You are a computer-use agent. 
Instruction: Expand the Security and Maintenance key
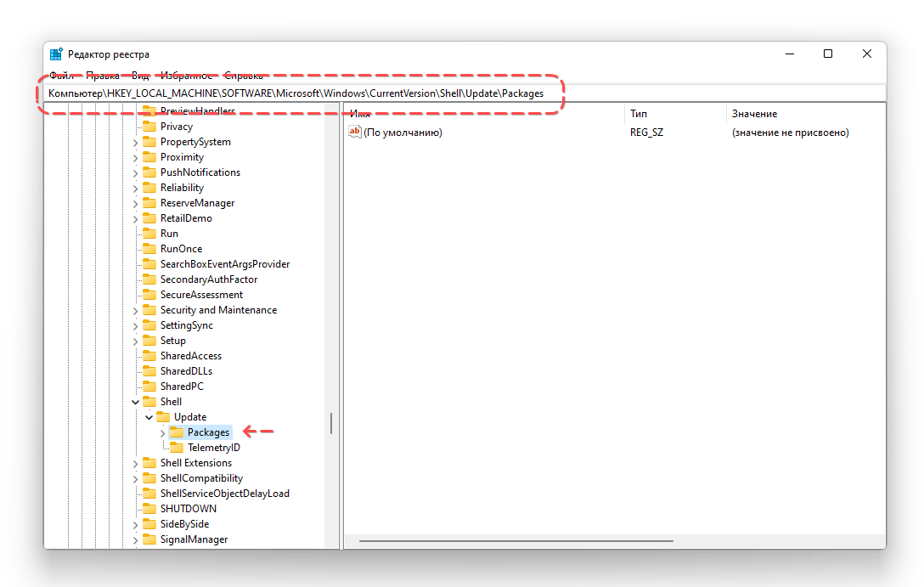click(x=136, y=311)
